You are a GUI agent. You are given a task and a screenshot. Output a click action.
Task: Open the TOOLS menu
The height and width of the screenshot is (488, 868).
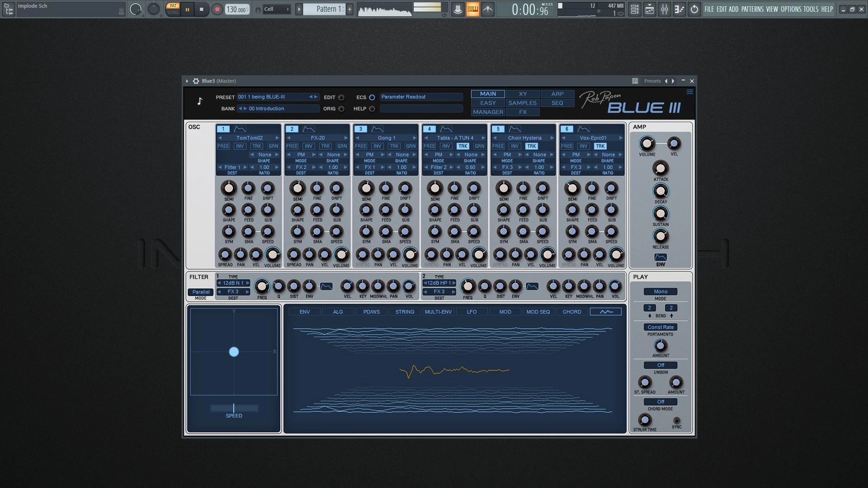[x=811, y=9]
